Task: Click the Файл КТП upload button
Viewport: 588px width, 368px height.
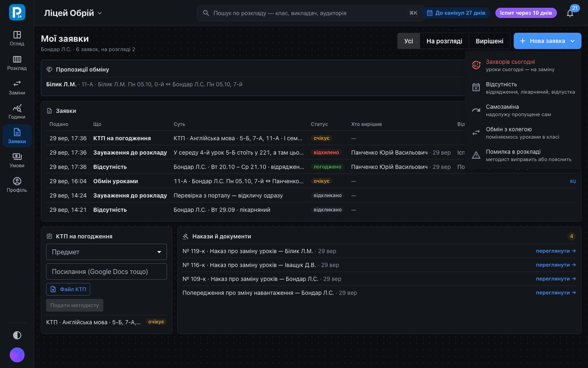Action: click(68, 289)
